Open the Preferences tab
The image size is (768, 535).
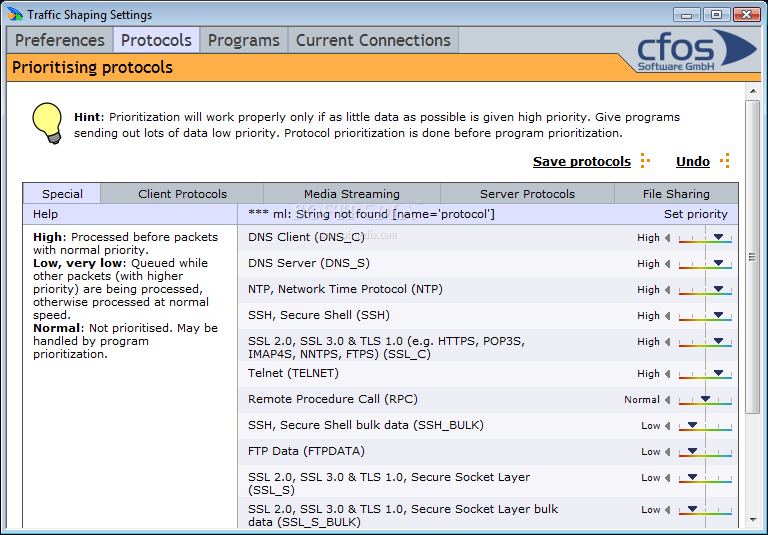60,40
